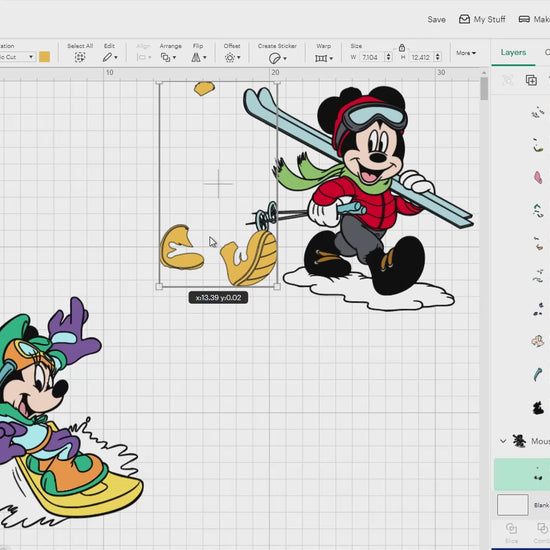Adjust the width value stepper
Screen dimensions: 550x550
tap(388, 57)
